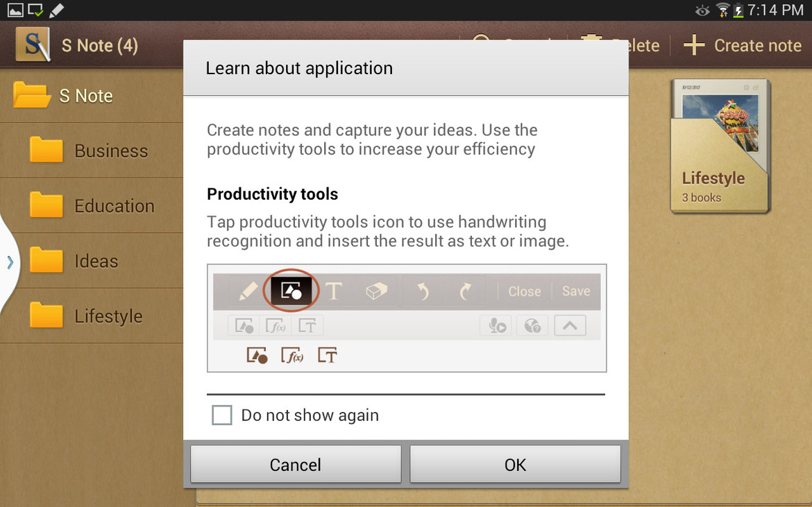Check the Do not show again box
The image size is (812, 507).
click(221, 415)
